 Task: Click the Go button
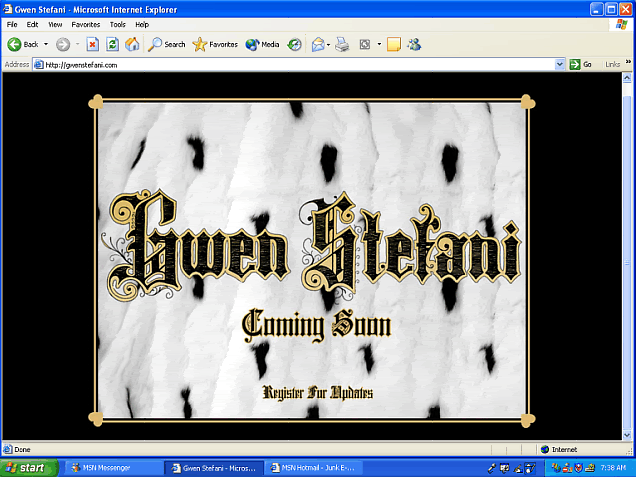click(x=581, y=64)
